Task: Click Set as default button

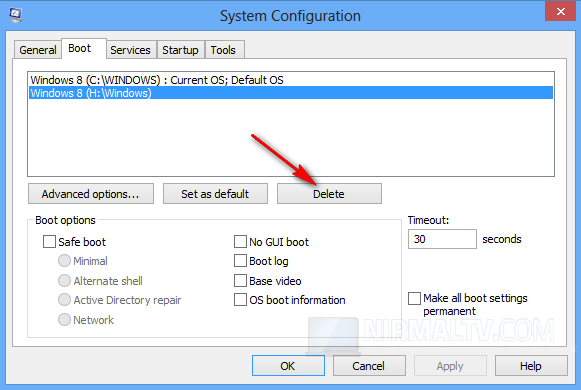Action: [215, 194]
